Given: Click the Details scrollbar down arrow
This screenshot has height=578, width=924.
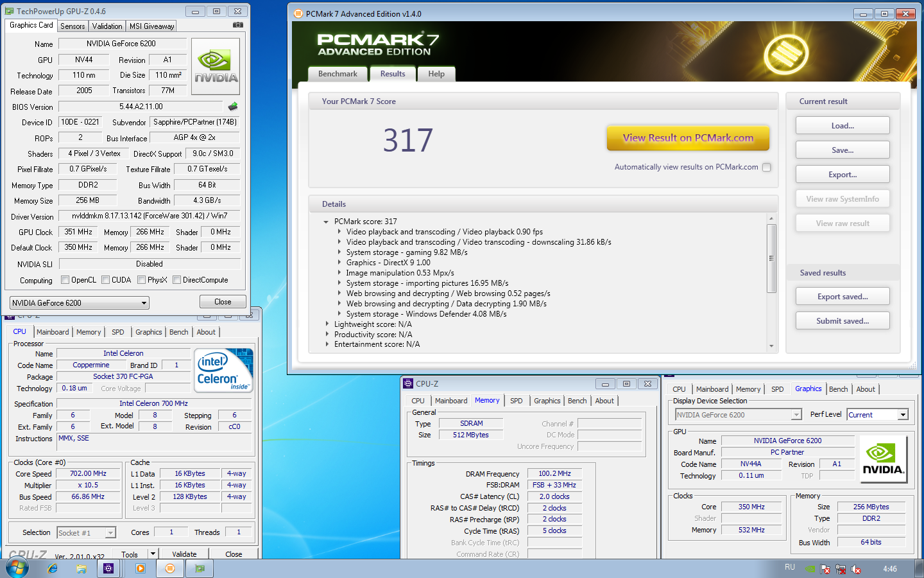Looking at the screenshot, I should tap(771, 346).
